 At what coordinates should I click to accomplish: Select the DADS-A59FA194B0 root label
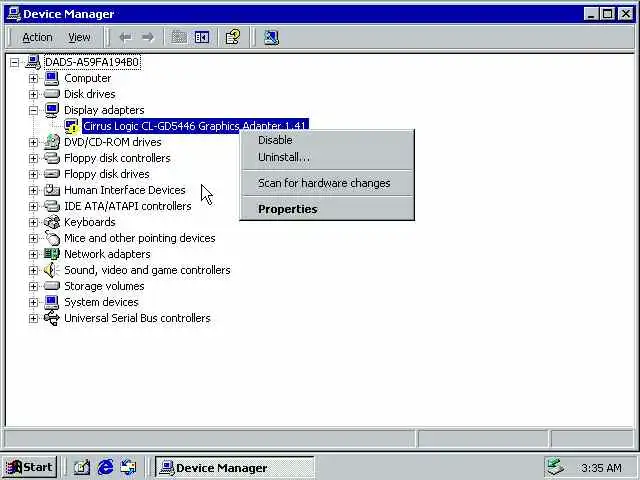point(92,62)
